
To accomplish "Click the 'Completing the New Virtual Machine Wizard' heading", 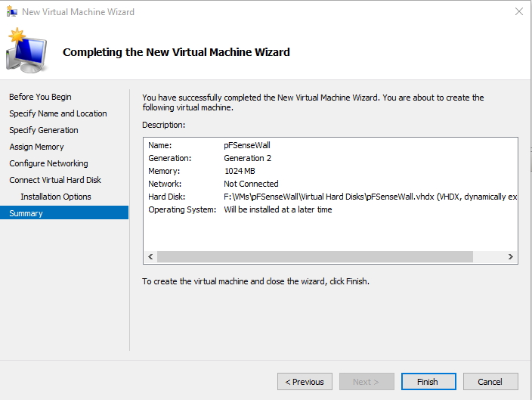I will pos(176,52).
